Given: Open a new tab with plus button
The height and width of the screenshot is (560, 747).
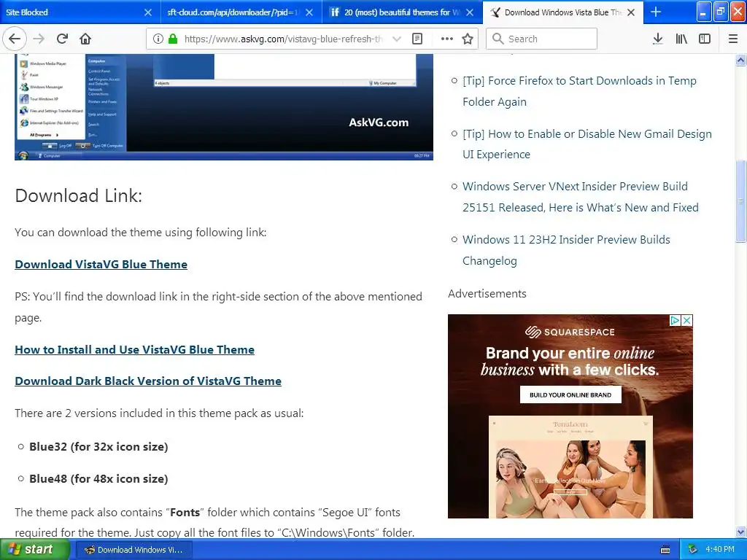Looking at the screenshot, I should (x=656, y=12).
